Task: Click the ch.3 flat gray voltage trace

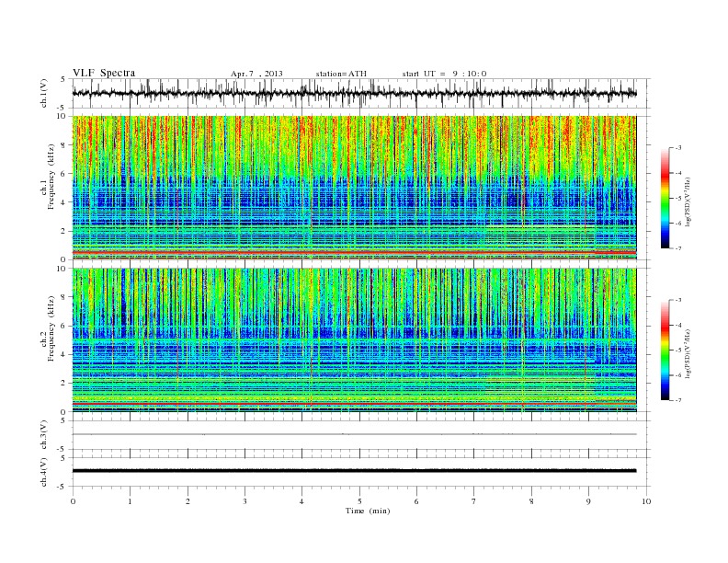Action: tap(354, 434)
